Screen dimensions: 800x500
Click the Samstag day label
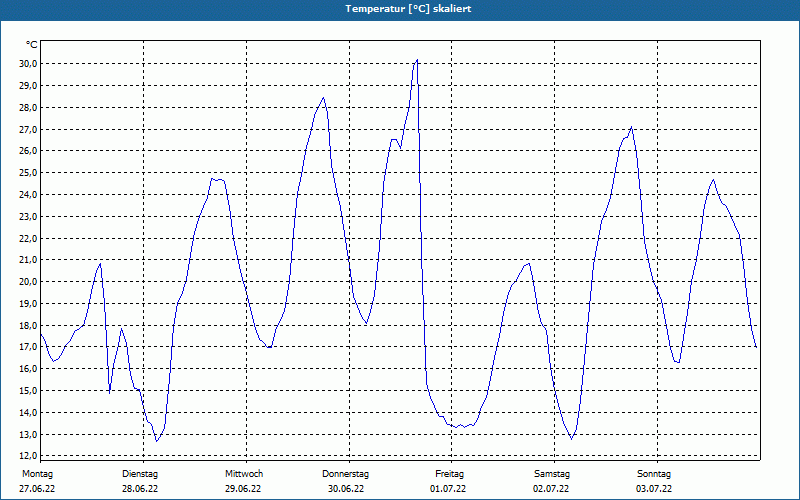(552, 474)
